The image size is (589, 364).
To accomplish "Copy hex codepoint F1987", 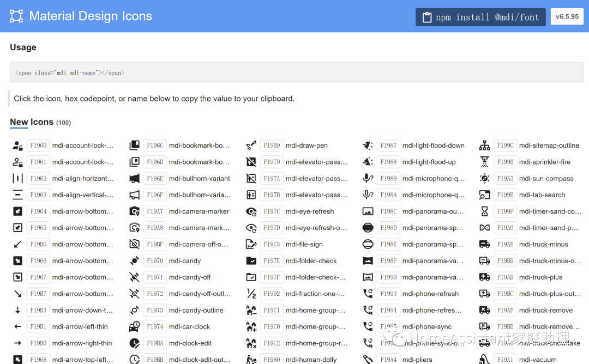I will click(388, 145).
